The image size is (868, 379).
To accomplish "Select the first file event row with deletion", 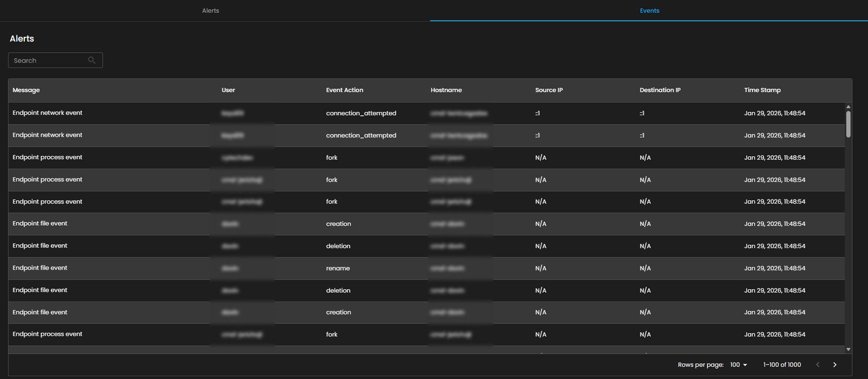I will tap(338, 246).
